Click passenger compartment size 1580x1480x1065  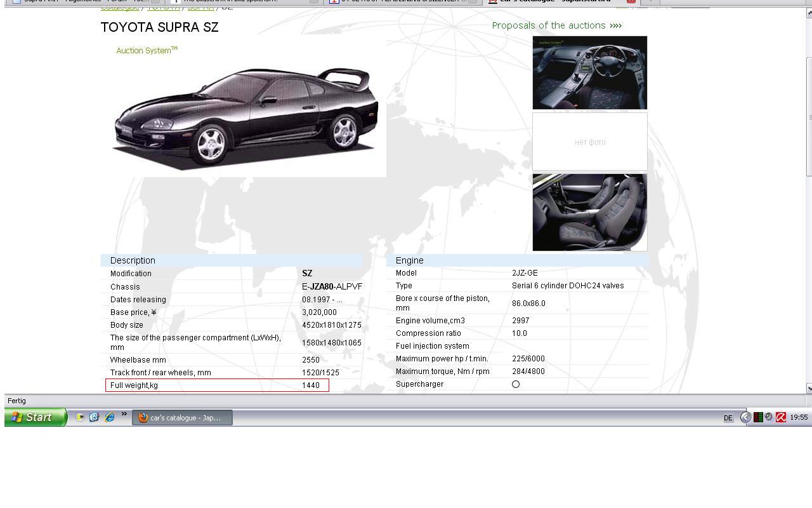(x=332, y=342)
